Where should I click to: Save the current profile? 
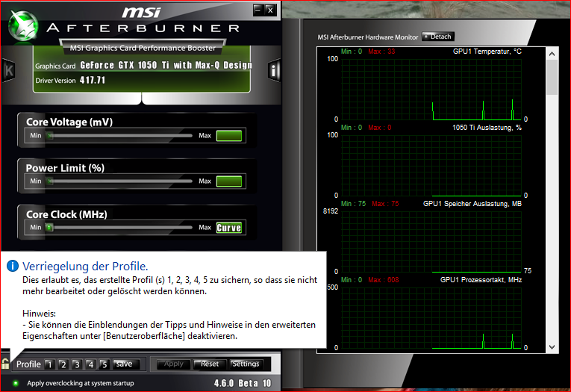point(125,364)
